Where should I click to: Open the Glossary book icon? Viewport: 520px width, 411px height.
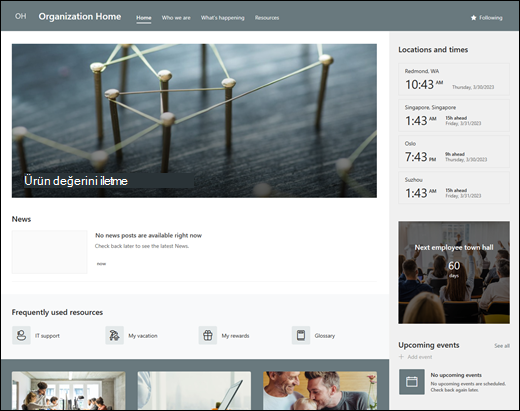click(x=301, y=335)
